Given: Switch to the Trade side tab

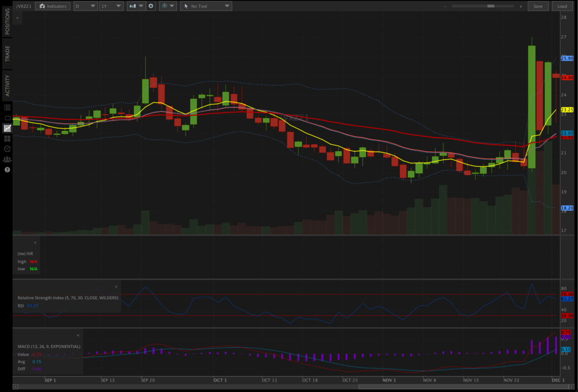Looking at the screenshot, I should (7, 54).
